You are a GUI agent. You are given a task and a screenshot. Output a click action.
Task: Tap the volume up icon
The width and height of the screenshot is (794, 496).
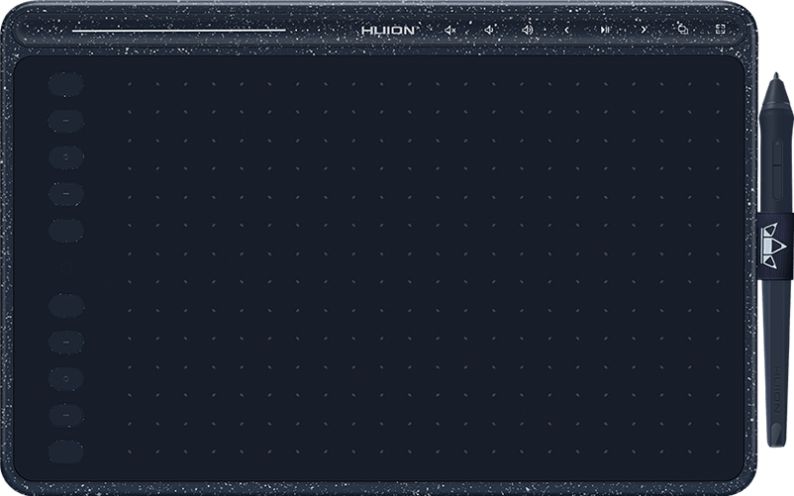point(527,30)
